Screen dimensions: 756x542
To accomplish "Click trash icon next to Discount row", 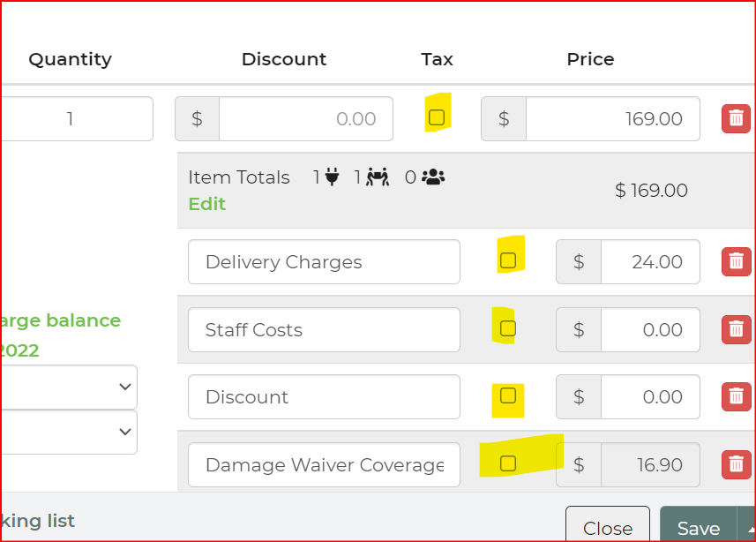I will tap(736, 397).
